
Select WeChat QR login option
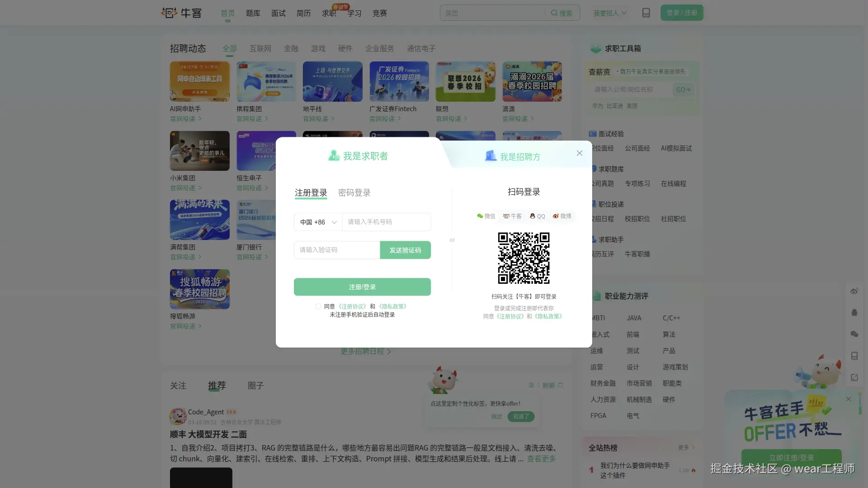[x=486, y=216]
